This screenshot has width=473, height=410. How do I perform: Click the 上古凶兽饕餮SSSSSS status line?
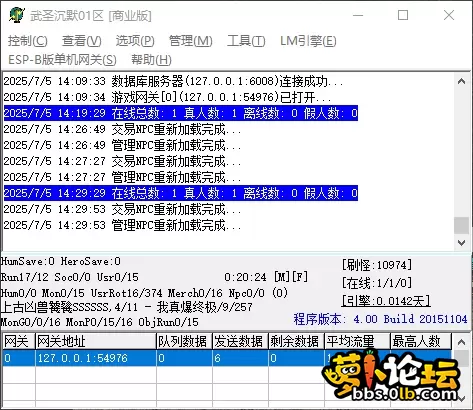(127, 307)
